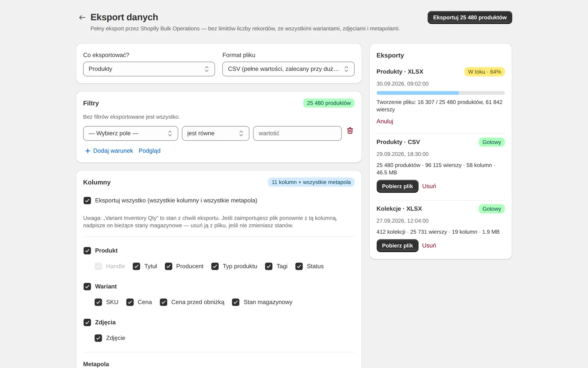
Task: Download the Produkty CSV file
Action: point(397,186)
